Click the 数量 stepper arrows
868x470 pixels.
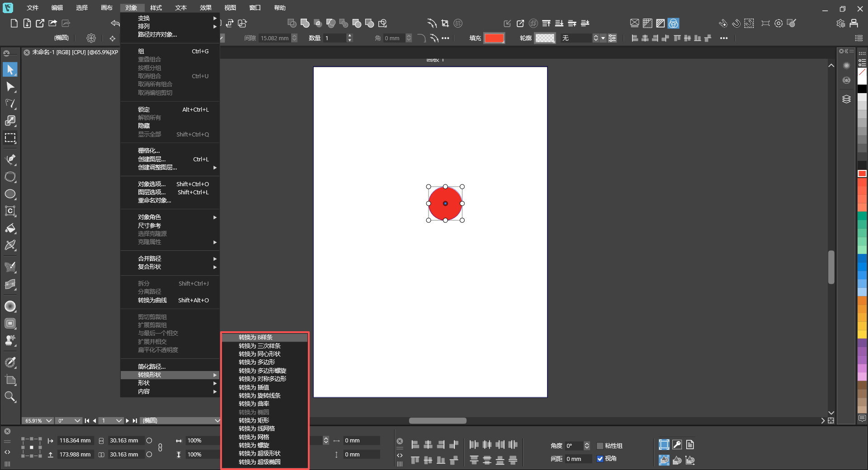tap(349, 38)
